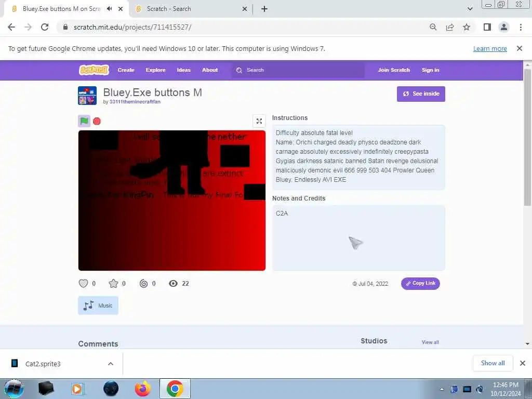Close the downloads bar

[523, 363]
